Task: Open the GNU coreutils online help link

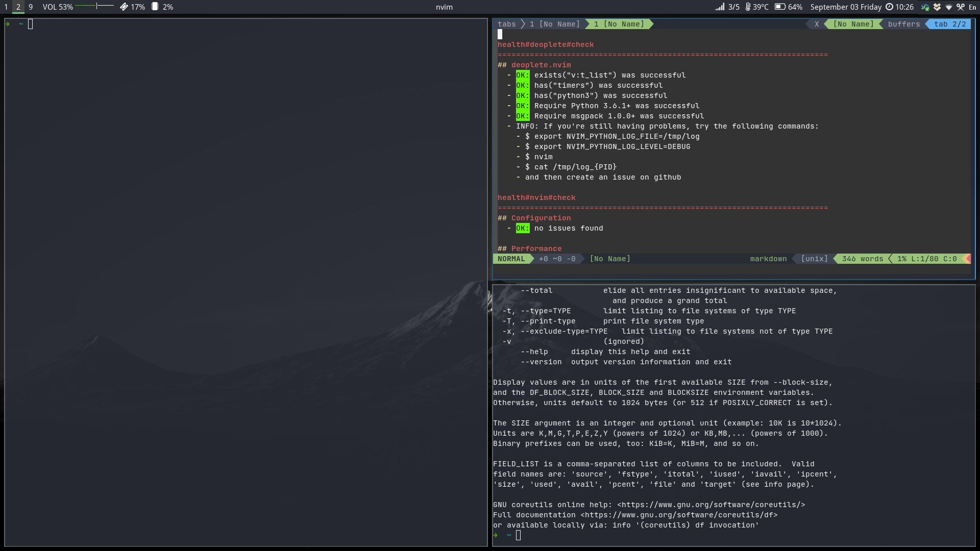Action: tap(711, 505)
